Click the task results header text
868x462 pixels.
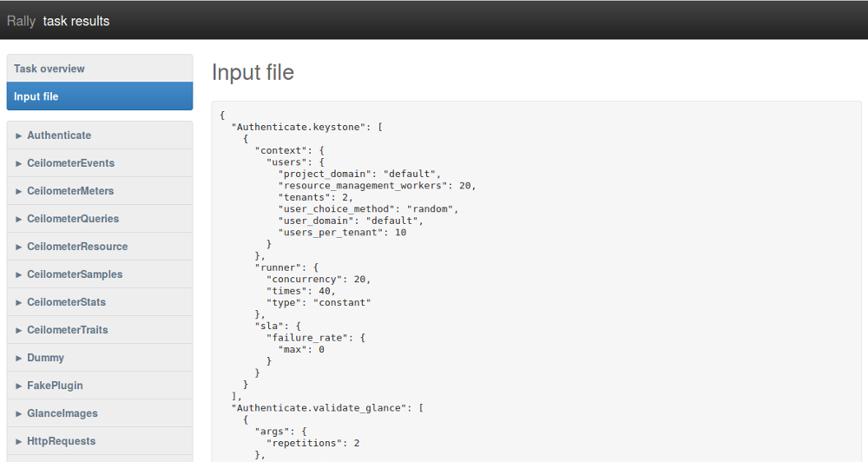[76, 21]
